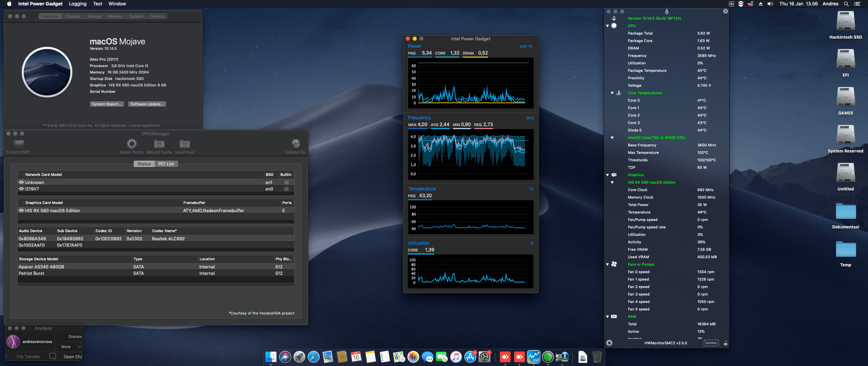Click the Rebuild Cache icon in DPCIManager
The width and height of the screenshot is (868, 366).
(x=159, y=144)
